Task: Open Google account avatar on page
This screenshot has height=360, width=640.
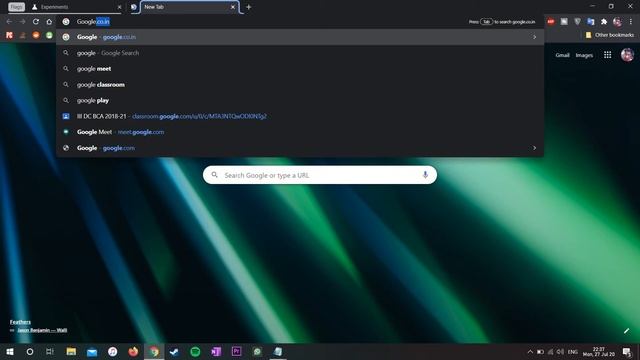Action: pos(627,55)
